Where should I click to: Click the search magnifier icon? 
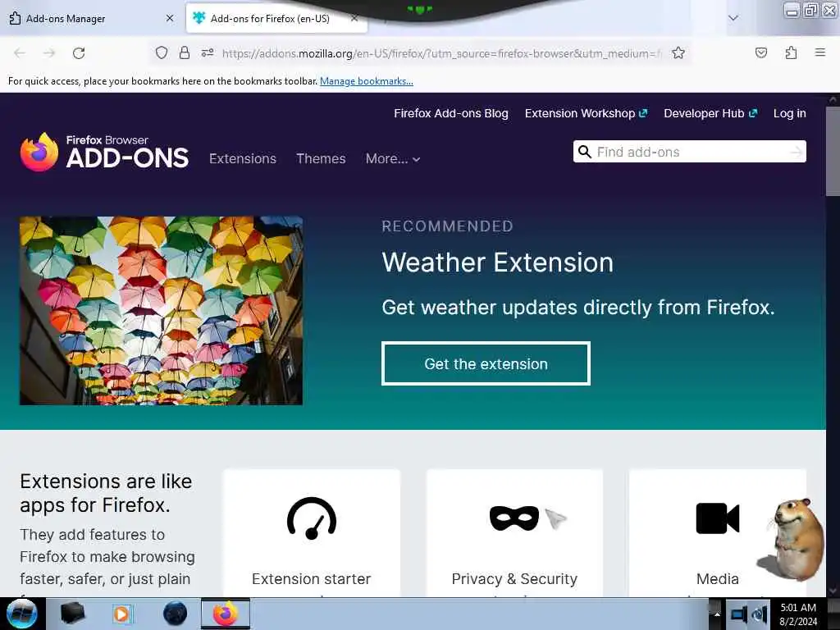tap(585, 152)
